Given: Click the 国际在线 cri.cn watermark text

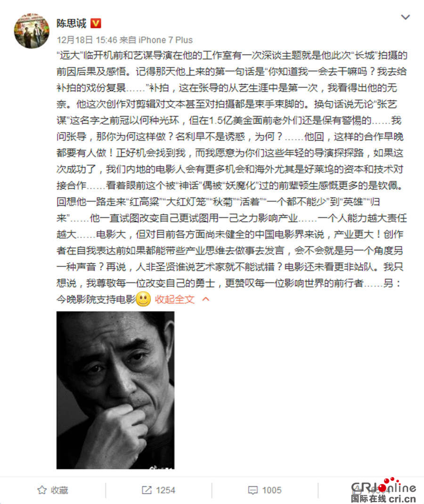Looking at the screenshot, I should [383, 499].
